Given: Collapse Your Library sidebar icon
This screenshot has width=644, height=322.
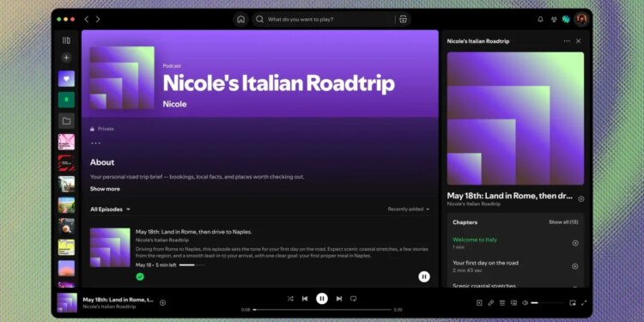Looking at the screenshot, I should [x=66, y=40].
